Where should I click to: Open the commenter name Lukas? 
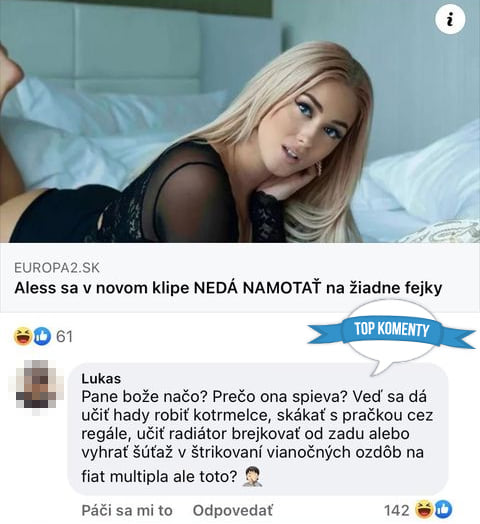[x=101, y=379]
